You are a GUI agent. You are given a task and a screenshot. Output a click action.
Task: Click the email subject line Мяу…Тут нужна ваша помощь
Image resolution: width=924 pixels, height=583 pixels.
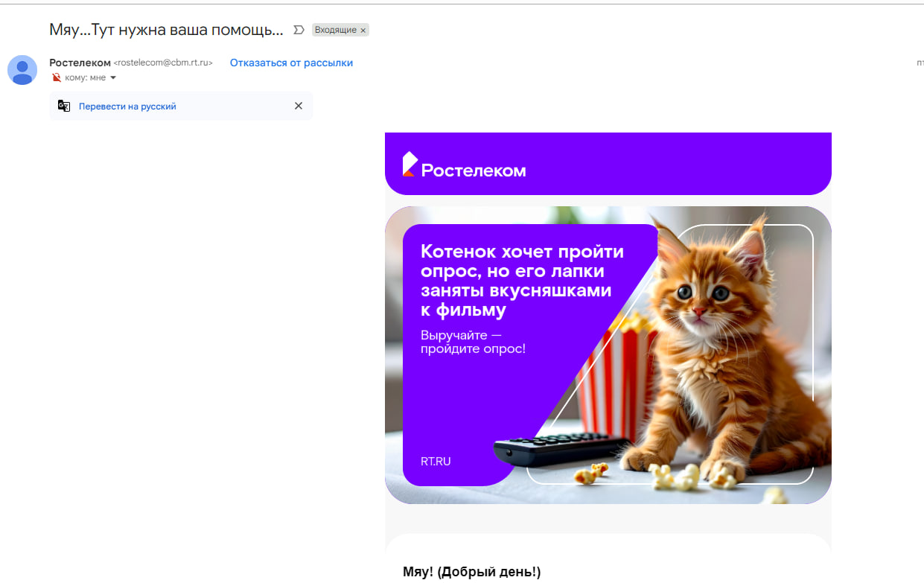pyautogui.click(x=166, y=30)
